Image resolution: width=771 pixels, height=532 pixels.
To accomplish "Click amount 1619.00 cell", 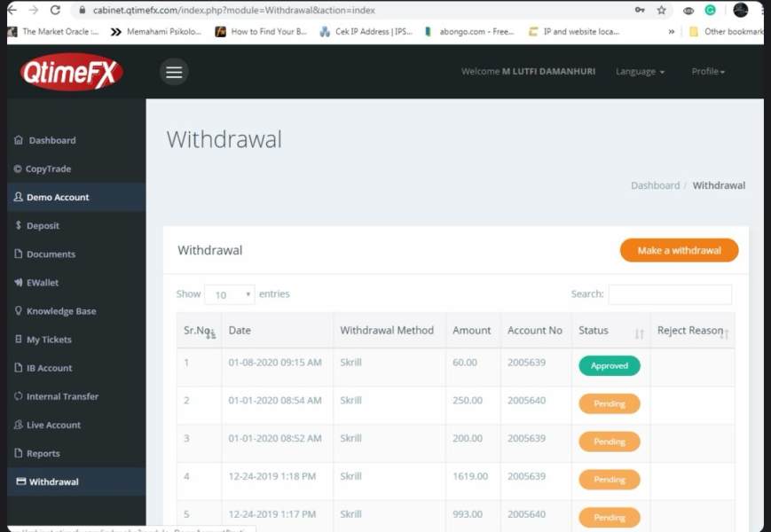I will [x=470, y=476].
